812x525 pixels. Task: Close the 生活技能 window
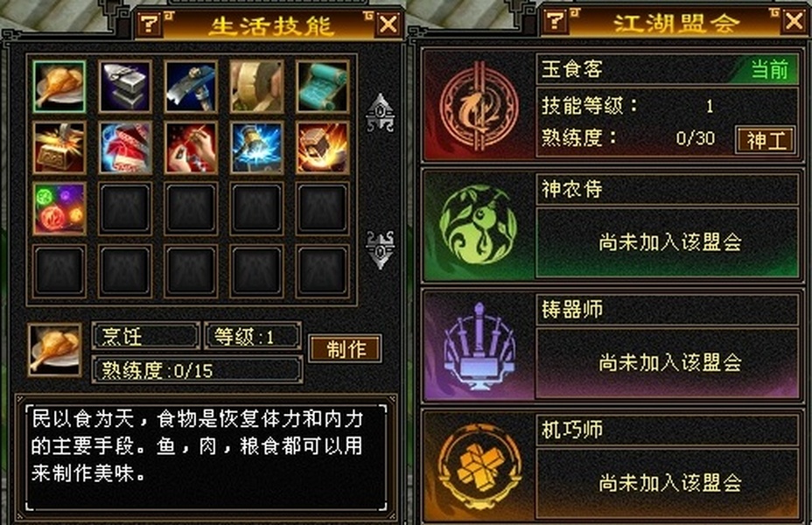(388, 24)
